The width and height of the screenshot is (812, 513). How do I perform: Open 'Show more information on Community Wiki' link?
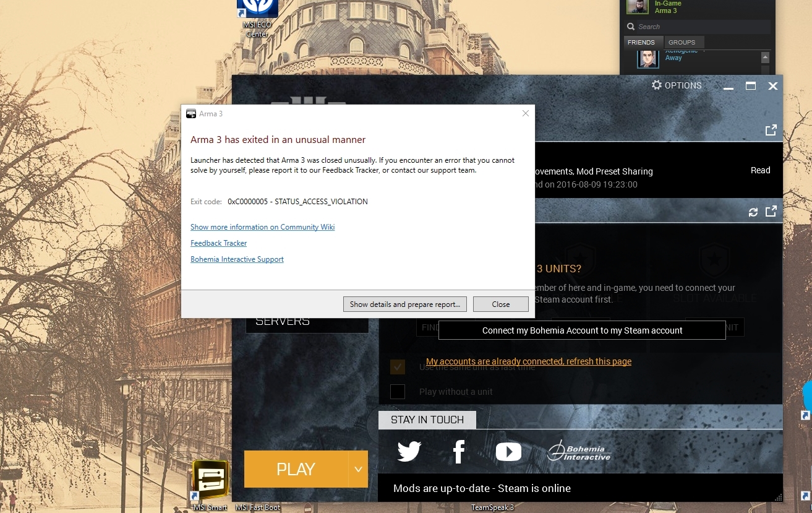pyautogui.click(x=262, y=227)
